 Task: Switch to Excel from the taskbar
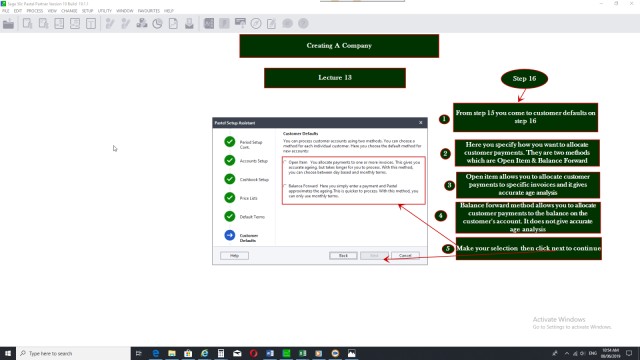pos(302,353)
